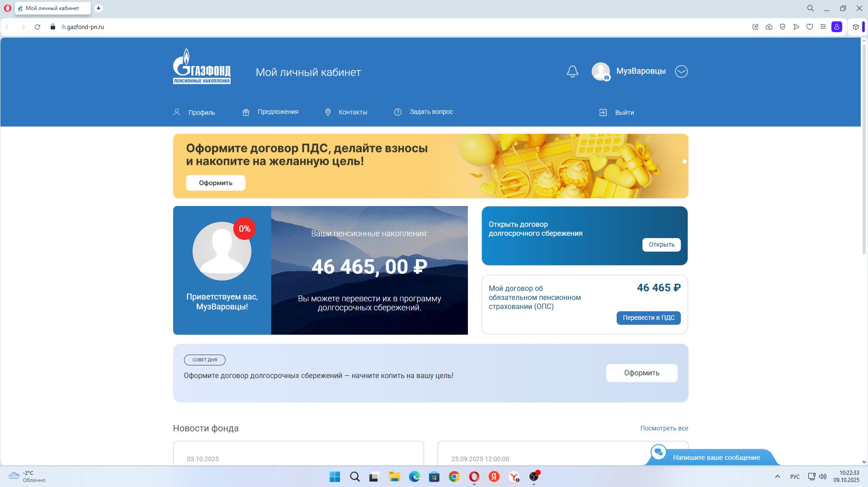868x487 pixels.
Task: Open the privacy shield icon
Action: 783,27
